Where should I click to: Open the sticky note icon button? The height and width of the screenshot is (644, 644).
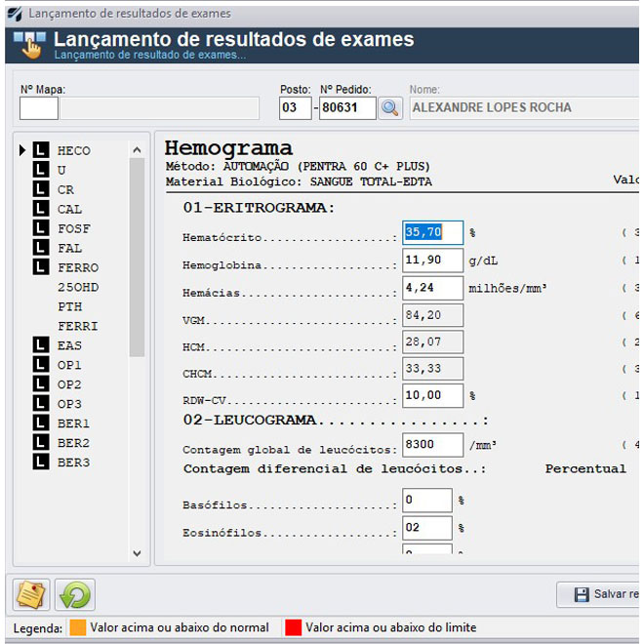tap(31, 594)
